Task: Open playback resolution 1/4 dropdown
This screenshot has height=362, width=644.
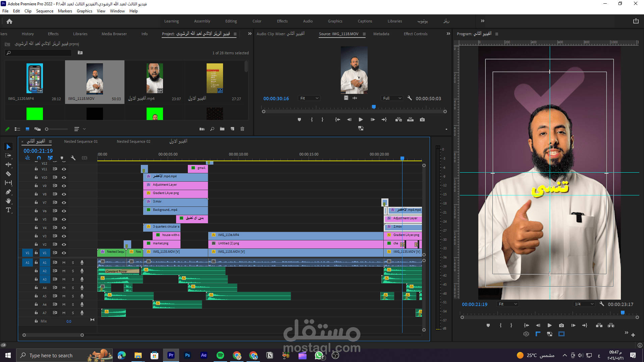Action: pos(584,304)
